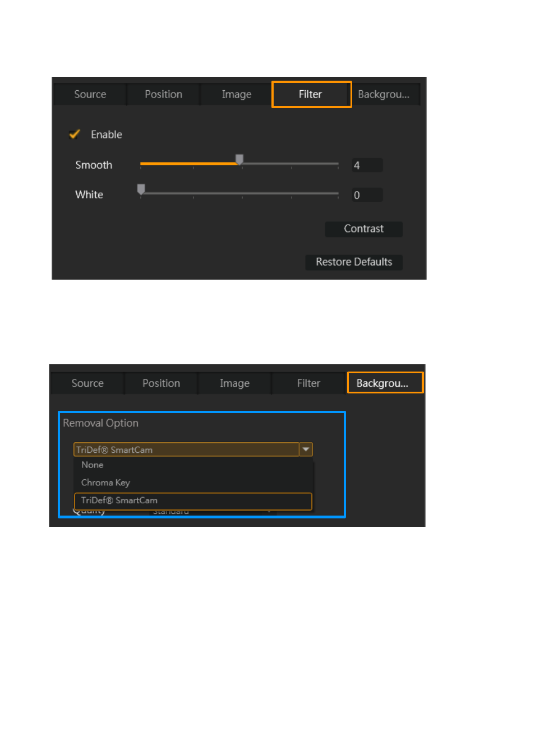Select the highlighted Filter tab in upper panel
Image resolution: width=535 pixels, height=756 pixels.
tap(311, 94)
